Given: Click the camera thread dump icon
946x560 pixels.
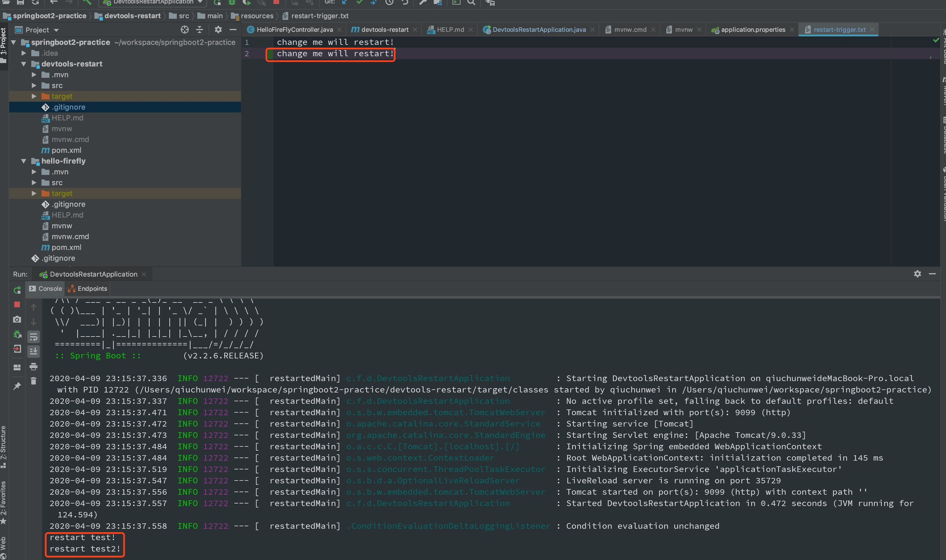Looking at the screenshot, I should (17, 320).
